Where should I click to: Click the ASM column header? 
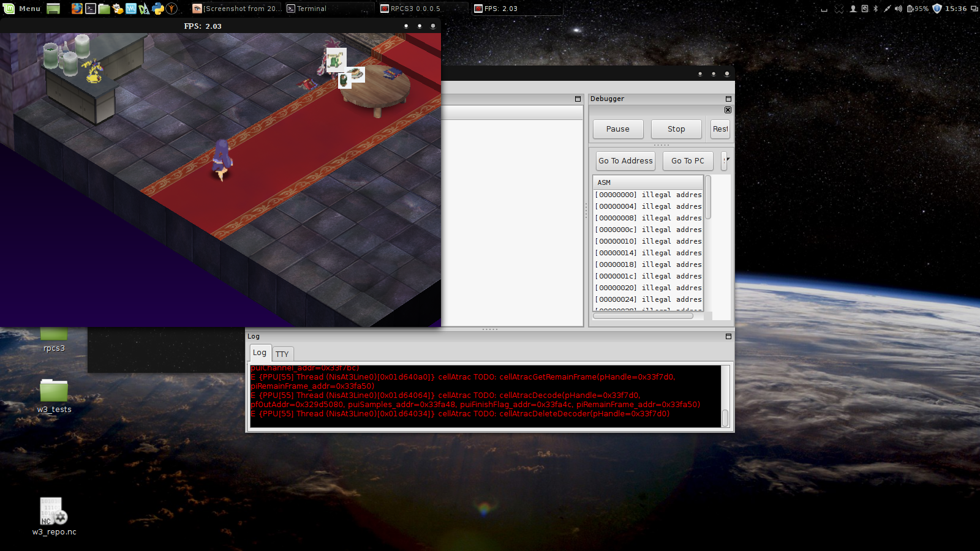pos(648,182)
